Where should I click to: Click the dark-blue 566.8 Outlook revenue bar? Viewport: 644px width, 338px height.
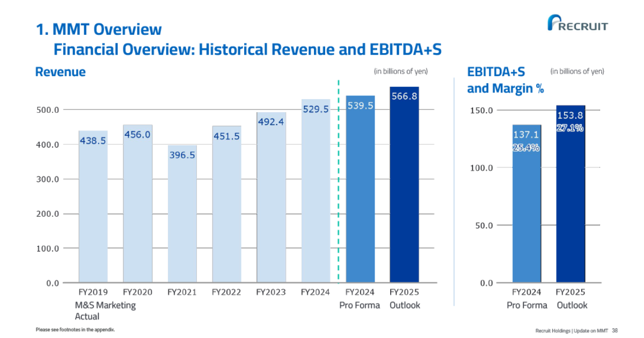click(x=404, y=185)
